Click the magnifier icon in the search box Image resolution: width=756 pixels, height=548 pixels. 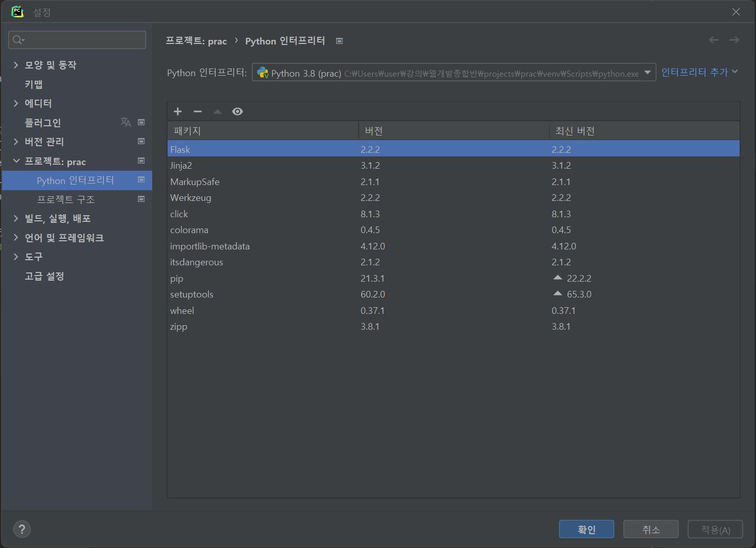[18, 40]
